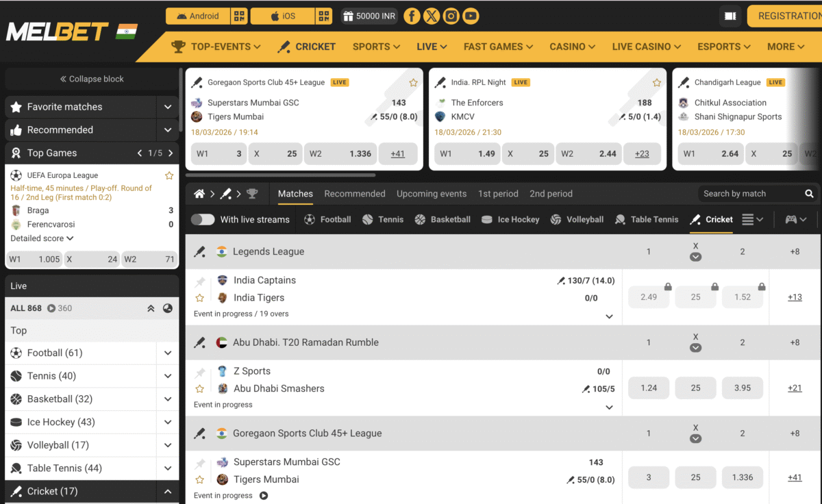Favorite the India RPL Night card
The width and height of the screenshot is (822, 504).
[x=657, y=83]
